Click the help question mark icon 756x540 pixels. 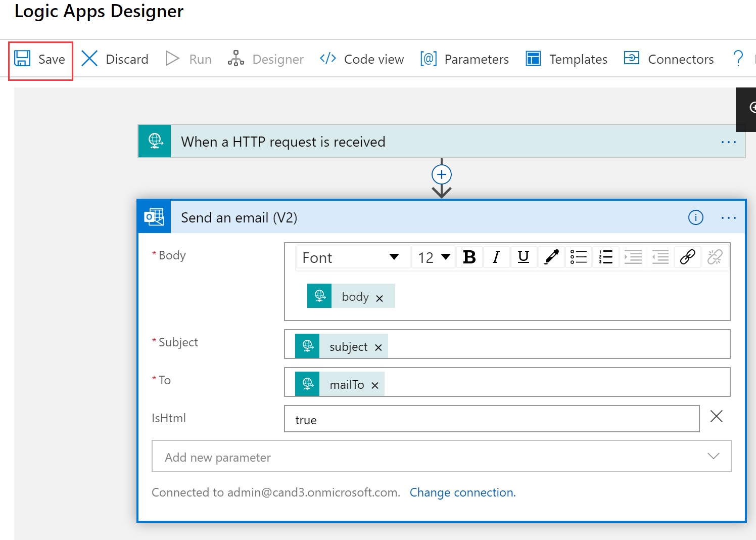[738, 59]
